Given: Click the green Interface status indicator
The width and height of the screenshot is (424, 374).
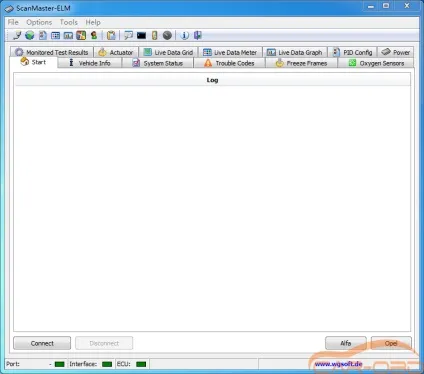Looking at the screenshot, I should coord(107,364).
